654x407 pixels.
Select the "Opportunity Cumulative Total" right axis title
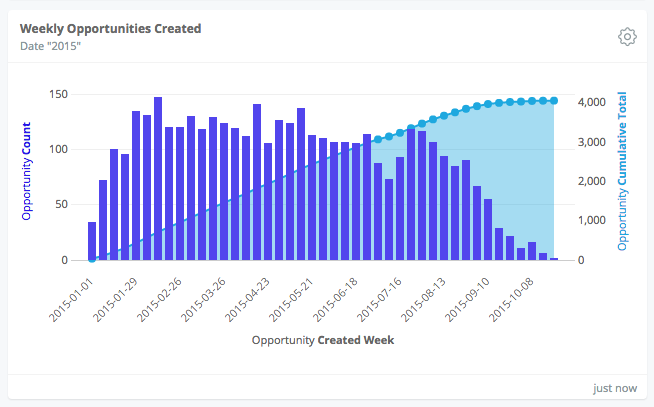tap(623, 171)
